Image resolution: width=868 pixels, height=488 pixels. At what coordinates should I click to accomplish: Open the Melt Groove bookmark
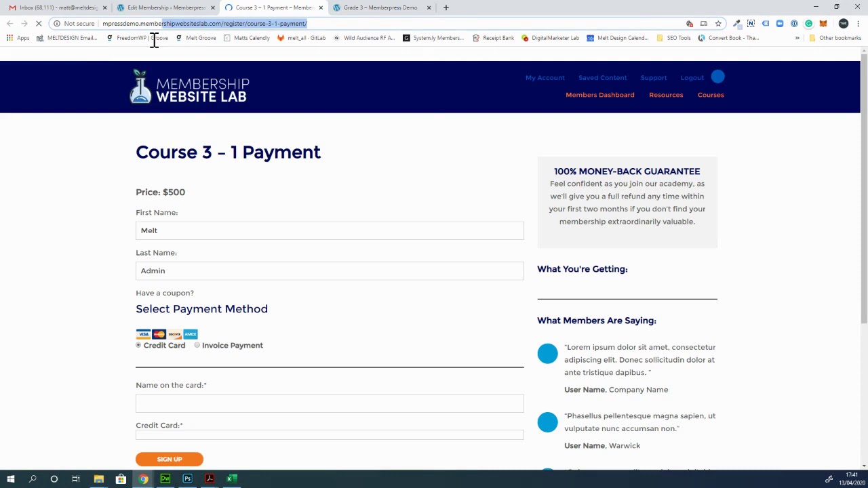tap(196, 38)
